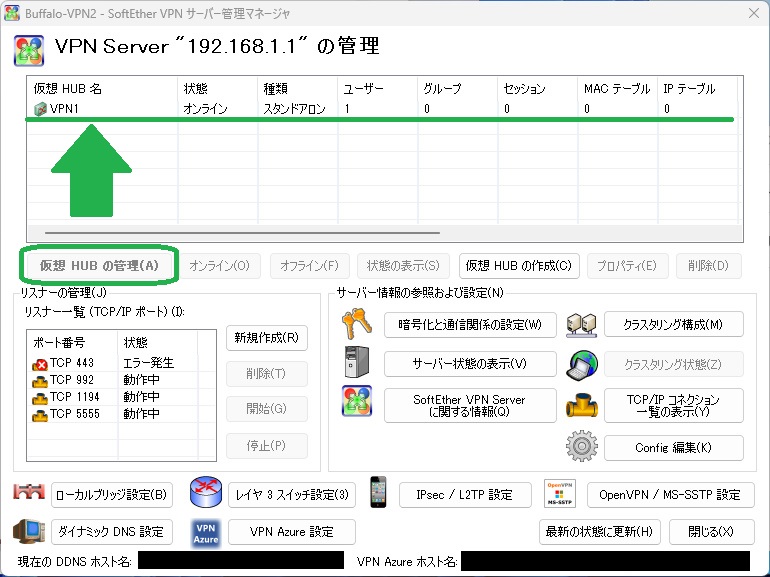Sort by MAC テーブル column header
Image resolution: width=770 pixels, height=577 pixels.
pyautogui.click(x=618, y=88)
